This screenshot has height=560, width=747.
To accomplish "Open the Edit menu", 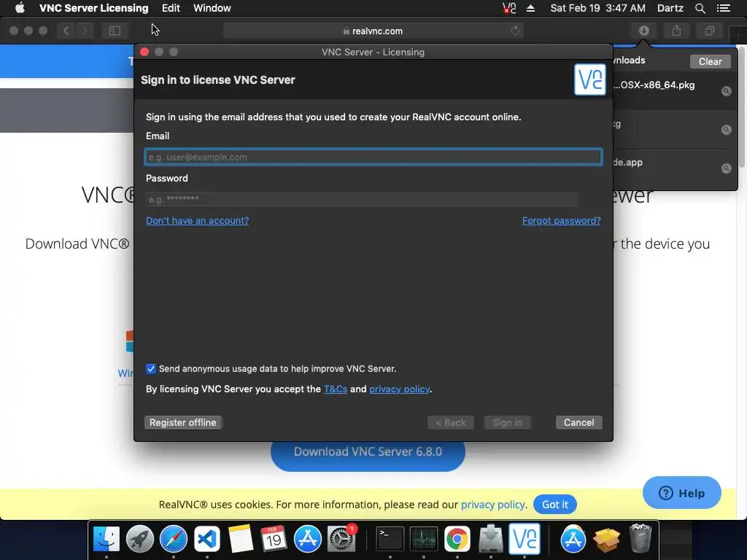I will pyautogui.click(x=171, y=8).
